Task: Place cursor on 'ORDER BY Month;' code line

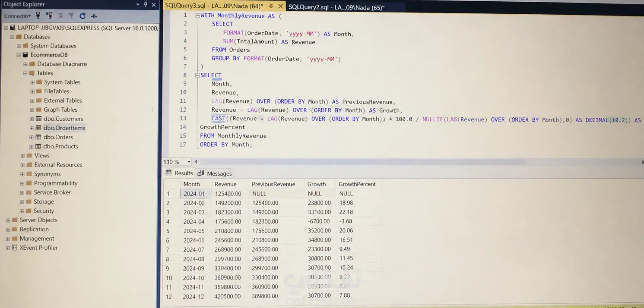Action: pyautogui.click(x=226, y=145)
